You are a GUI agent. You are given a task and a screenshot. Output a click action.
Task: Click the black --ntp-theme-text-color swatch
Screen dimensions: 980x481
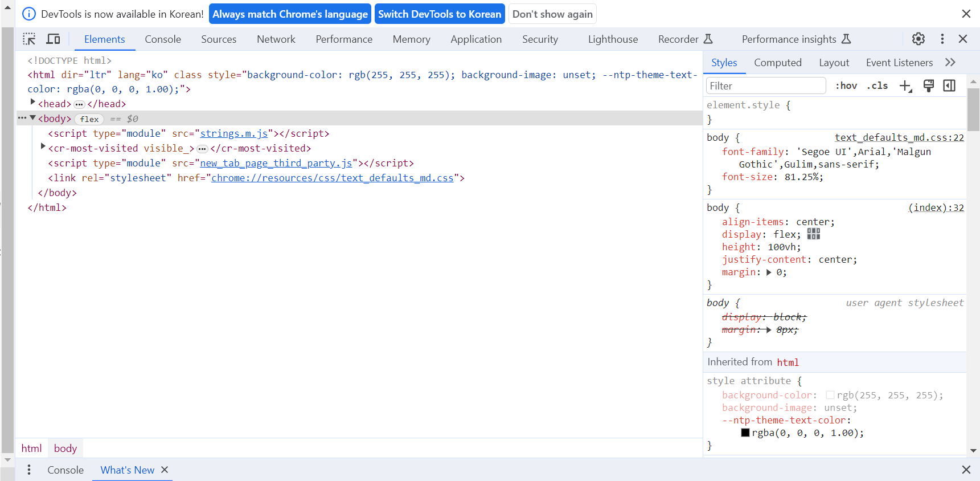point(745,433)
